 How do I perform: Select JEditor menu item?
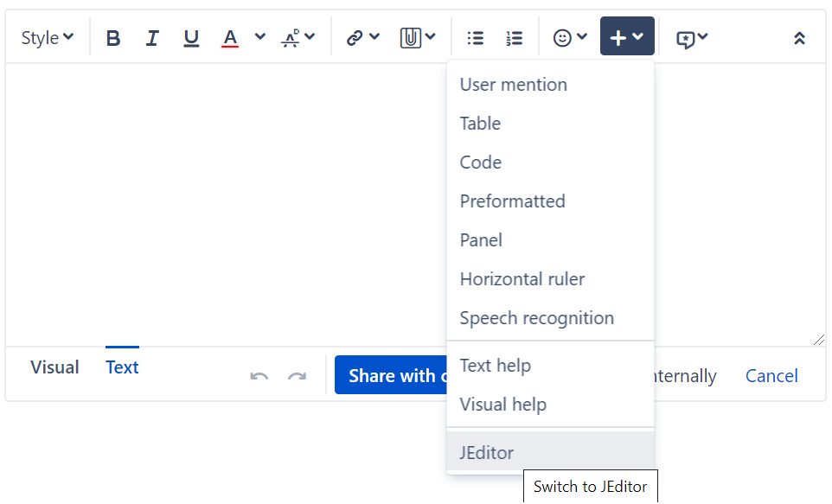(487, 452)
